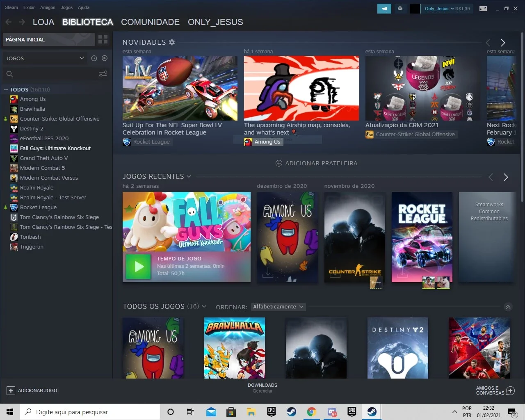The width and height of the screenshot is (525, 420).
Task: Click the green play button for Fall Guys
Action: [138, 267]
